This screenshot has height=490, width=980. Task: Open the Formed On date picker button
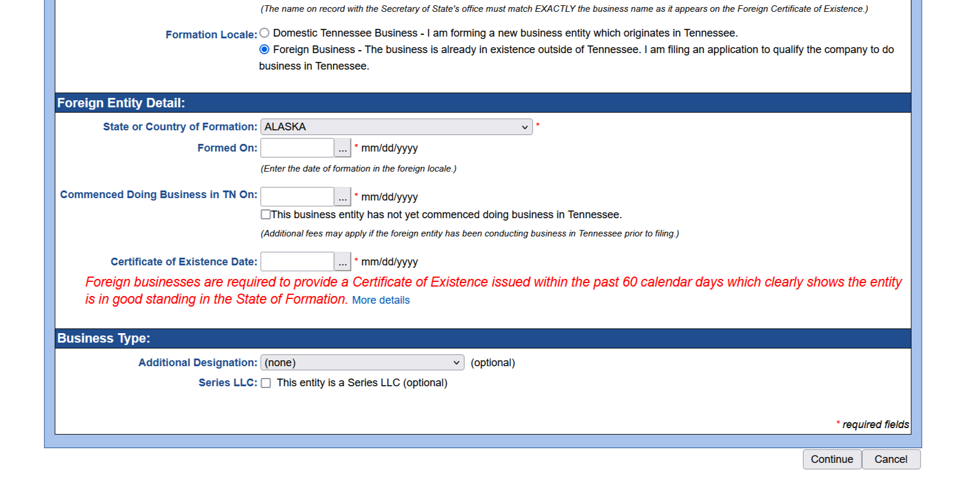[x=342, y=148]
